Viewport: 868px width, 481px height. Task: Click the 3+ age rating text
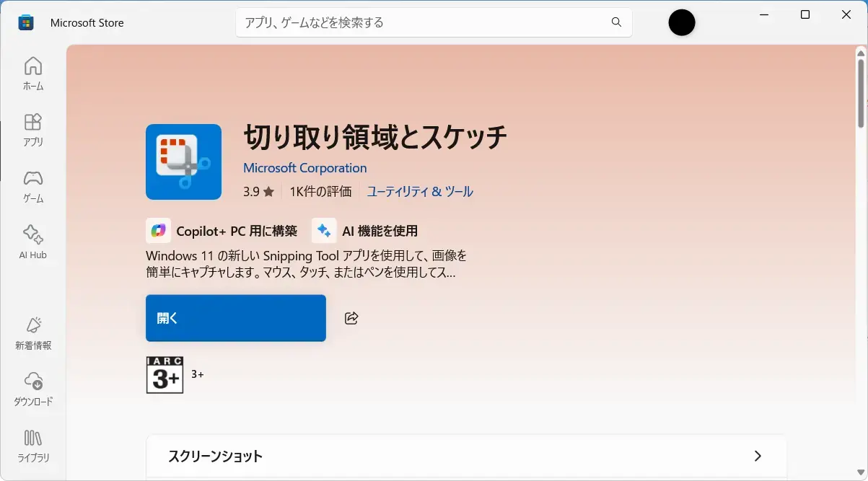[198, 374]
